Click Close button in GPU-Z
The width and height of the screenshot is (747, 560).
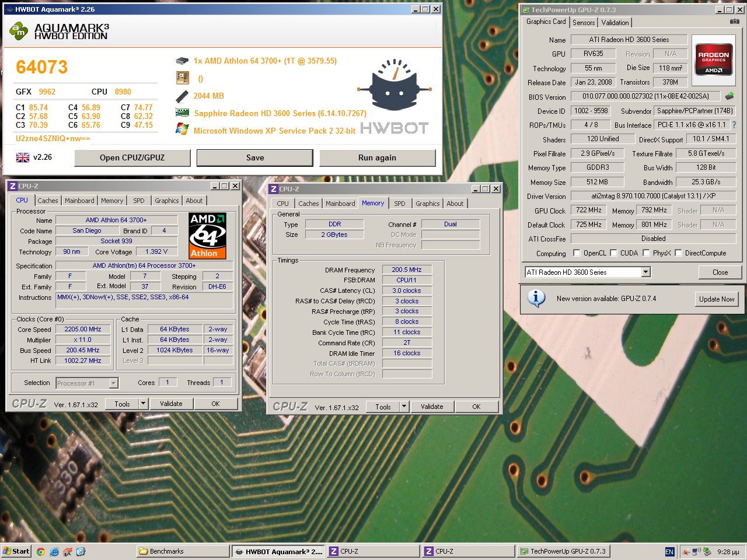click(x=720, y=272)
